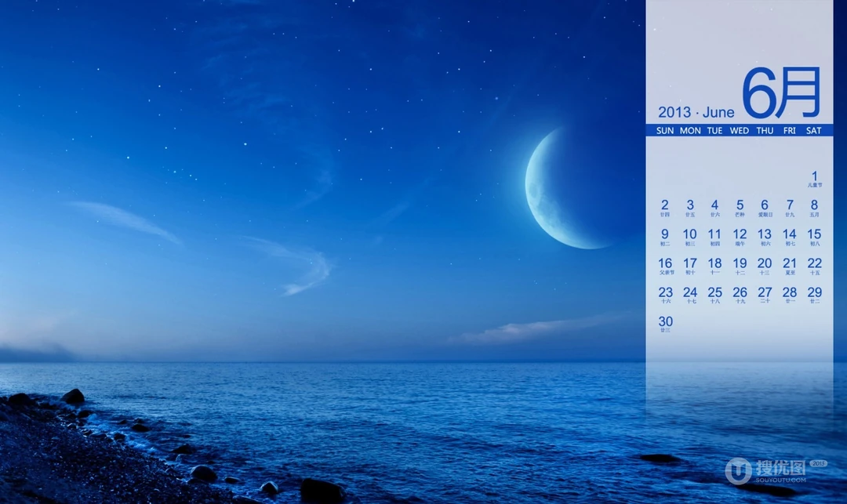The height and width of the screenshot is (504, 847).
Task: Pick date 19 on the June calendar
Action: [740, 263]
